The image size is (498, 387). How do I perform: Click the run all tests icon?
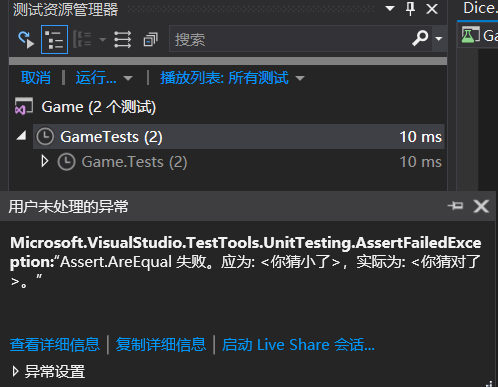(x=26, y=39)
